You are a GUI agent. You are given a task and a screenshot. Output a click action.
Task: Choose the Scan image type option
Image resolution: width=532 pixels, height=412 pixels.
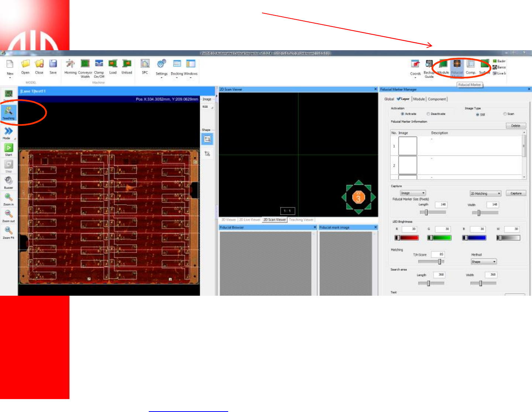coord(505,114)
